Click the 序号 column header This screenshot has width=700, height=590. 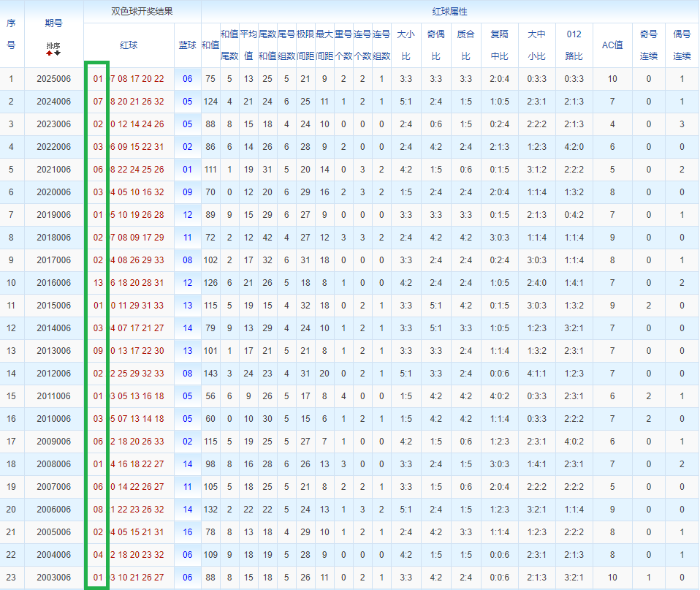[x=11, y=34]
